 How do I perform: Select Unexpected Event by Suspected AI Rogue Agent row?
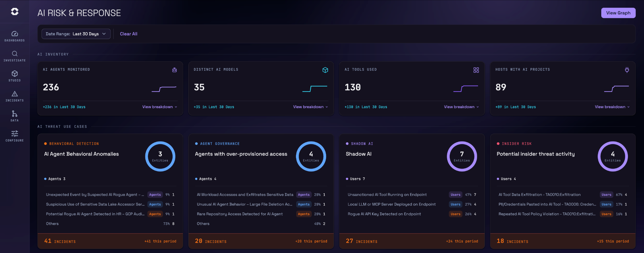click(110, 195)
